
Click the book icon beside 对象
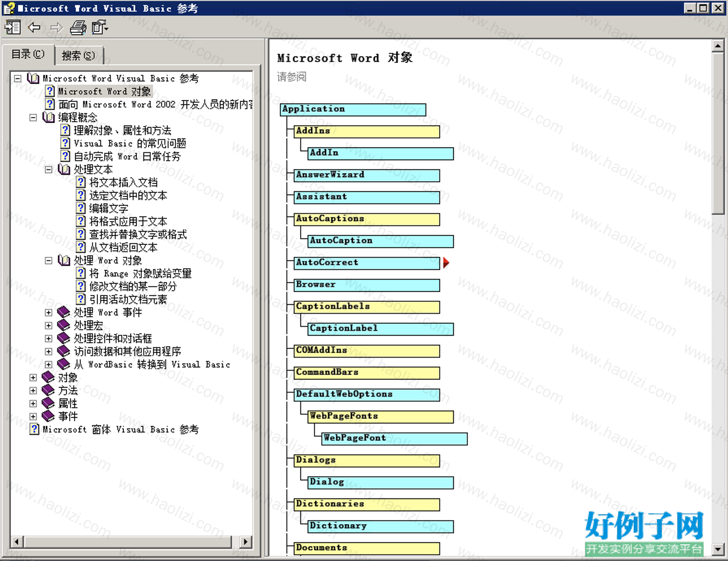(48, 377)
